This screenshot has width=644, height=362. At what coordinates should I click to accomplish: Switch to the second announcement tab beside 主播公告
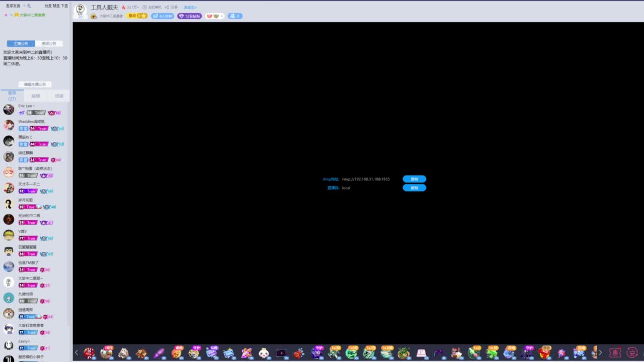[49, 44]
